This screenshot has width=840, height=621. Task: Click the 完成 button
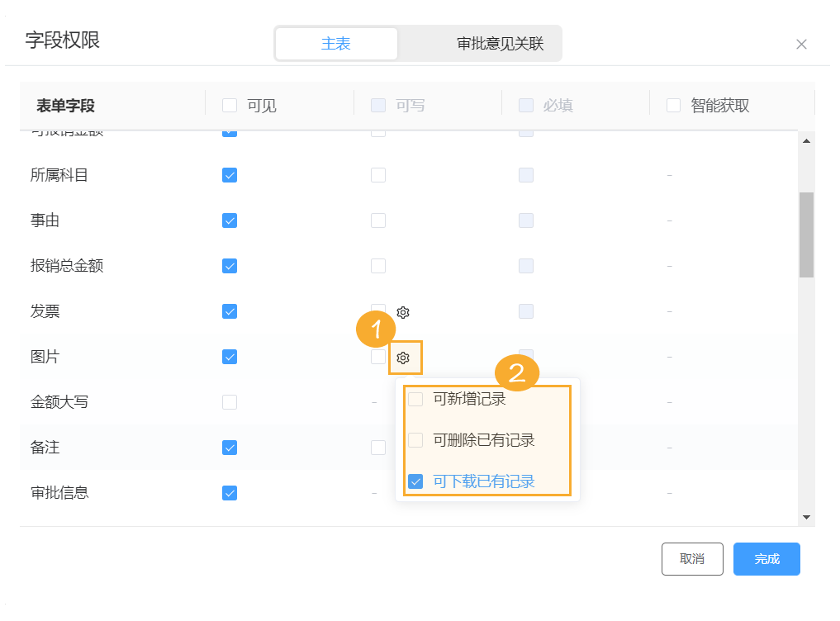766,559
